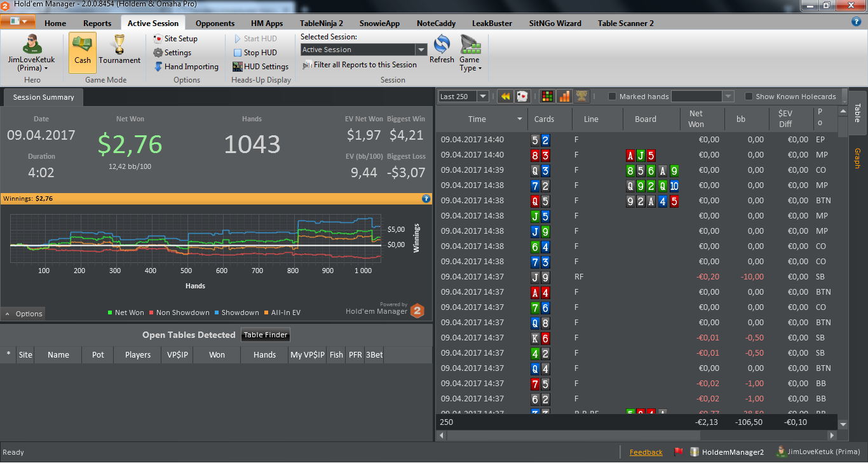This screenshot has width=868, height=463.
Task: Click the help icon in ribbon corner
Action: pyautogui.click(x=856, y=22)
